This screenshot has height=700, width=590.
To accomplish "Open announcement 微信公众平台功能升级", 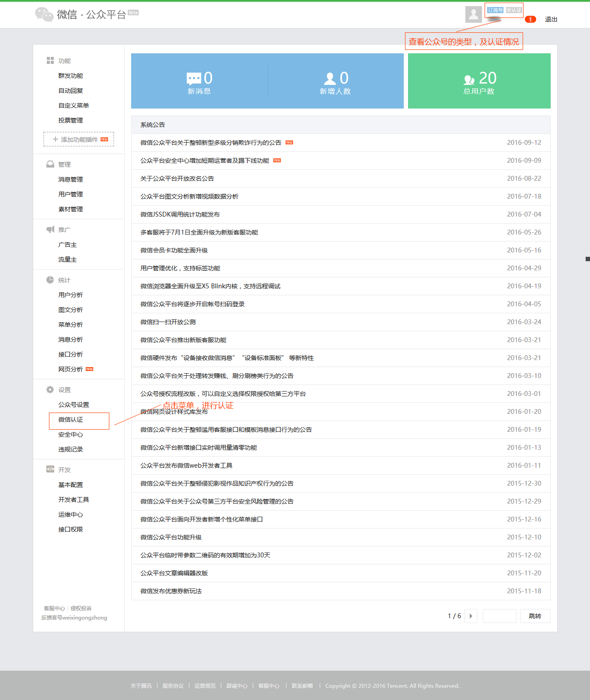I will [x=171, y=537].
